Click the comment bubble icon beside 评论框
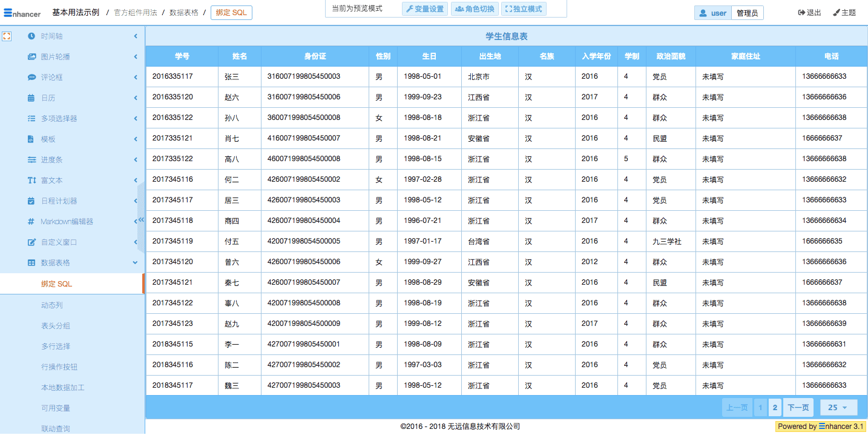The width and height of the screenshot is (868, 435). click(x=31, y=78)
